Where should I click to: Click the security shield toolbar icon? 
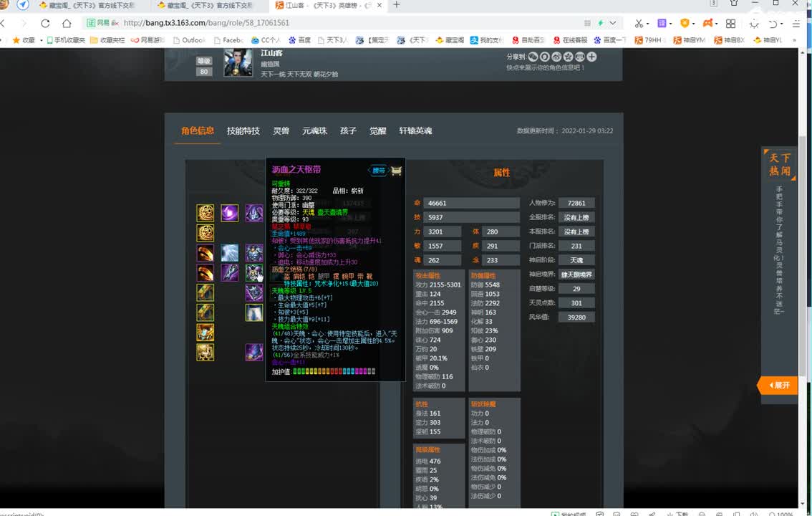(x=685, y=23)
